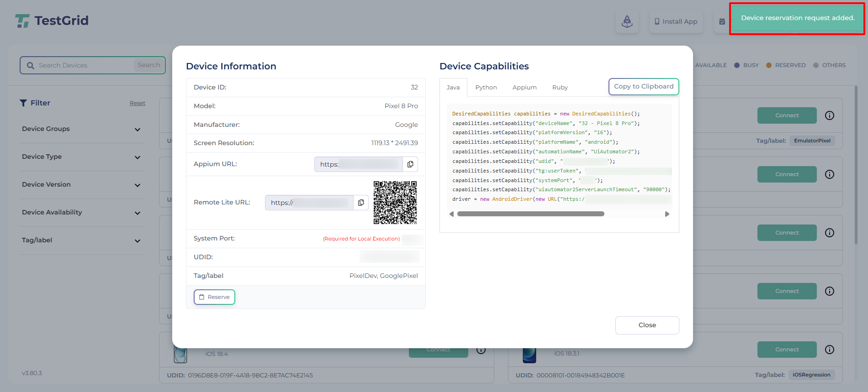Select the Ruby capabilities tab
Screen dimensions: 868x392
[560, 88]
